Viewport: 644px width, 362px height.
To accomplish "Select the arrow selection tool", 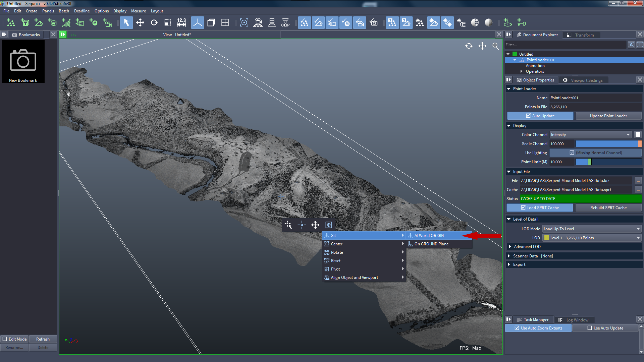I will (x=126, y=23).
